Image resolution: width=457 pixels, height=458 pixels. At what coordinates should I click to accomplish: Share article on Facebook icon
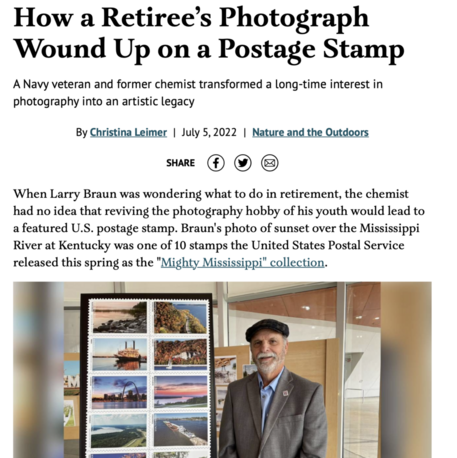tap(216, 163)
